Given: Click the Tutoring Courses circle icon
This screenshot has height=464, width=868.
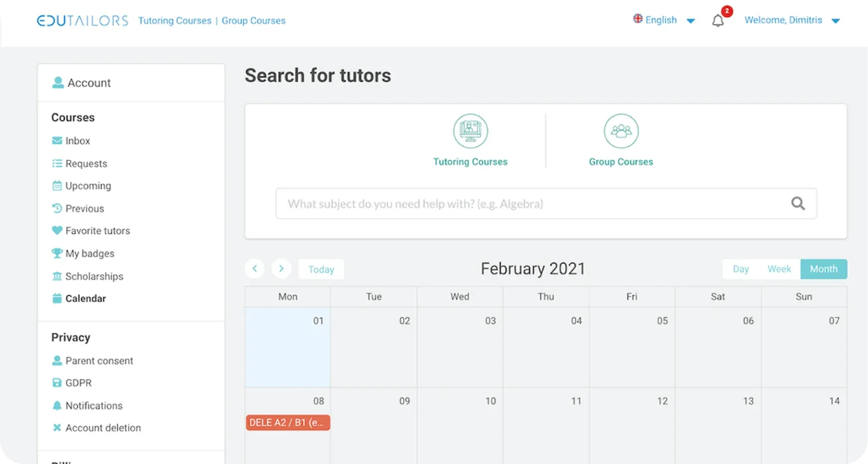Looking at the screenshot, I should (x=470, y=131).
